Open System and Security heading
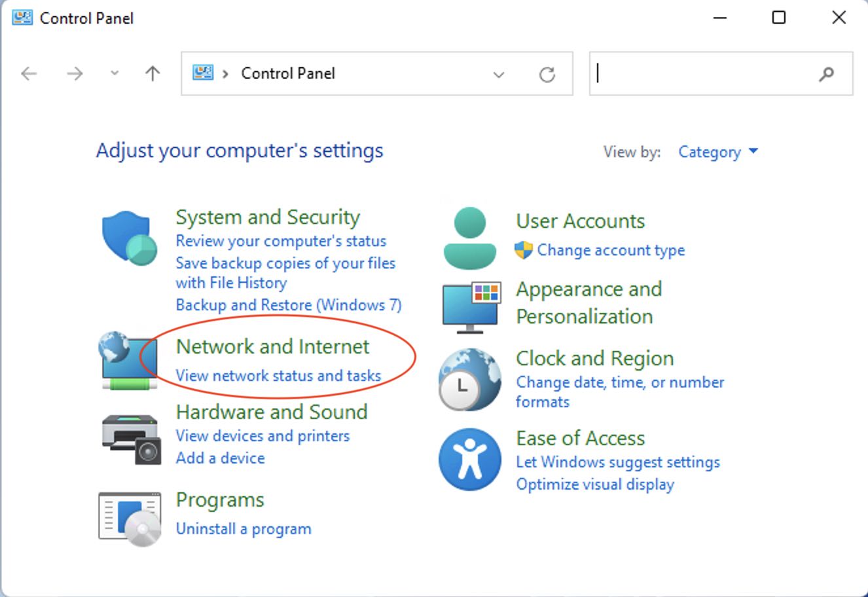This screenshot has height=597, width=868. coord(268,217)
